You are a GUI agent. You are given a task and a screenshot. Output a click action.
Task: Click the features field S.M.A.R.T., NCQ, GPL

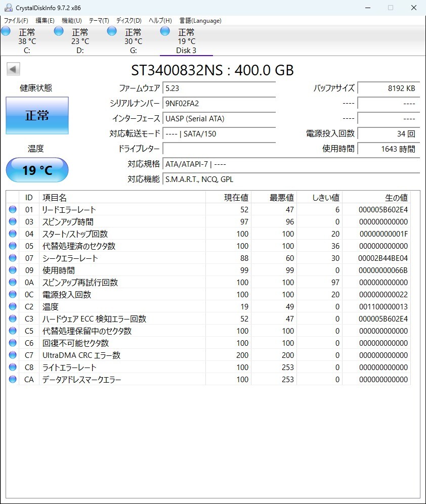291,179
